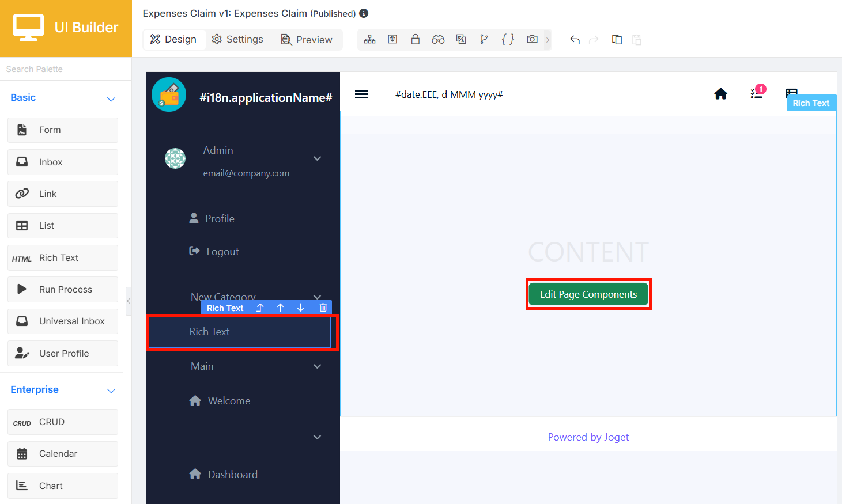Click the paste element icon
The image size is (842, 504).
point(637,39)
